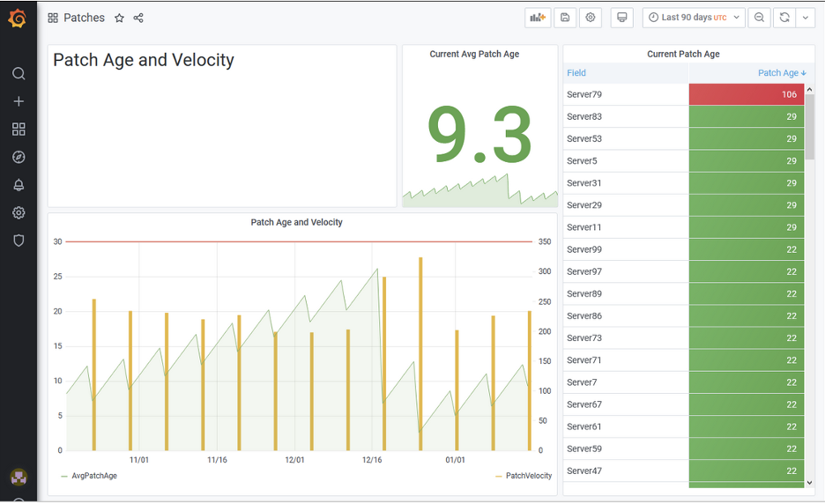The height and width of the screenshot is (504, 825).
Task: Click the green 29 cell for Server83
Action: pyautogui.click(x=747, y=116)
